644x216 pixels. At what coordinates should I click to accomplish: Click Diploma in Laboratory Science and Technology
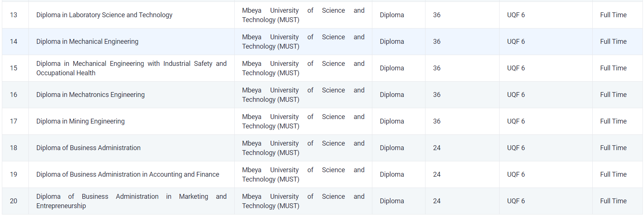point(104,15)
